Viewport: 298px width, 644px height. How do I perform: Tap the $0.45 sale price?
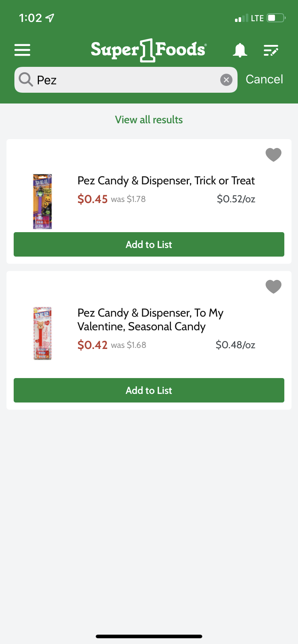[92, 199]
